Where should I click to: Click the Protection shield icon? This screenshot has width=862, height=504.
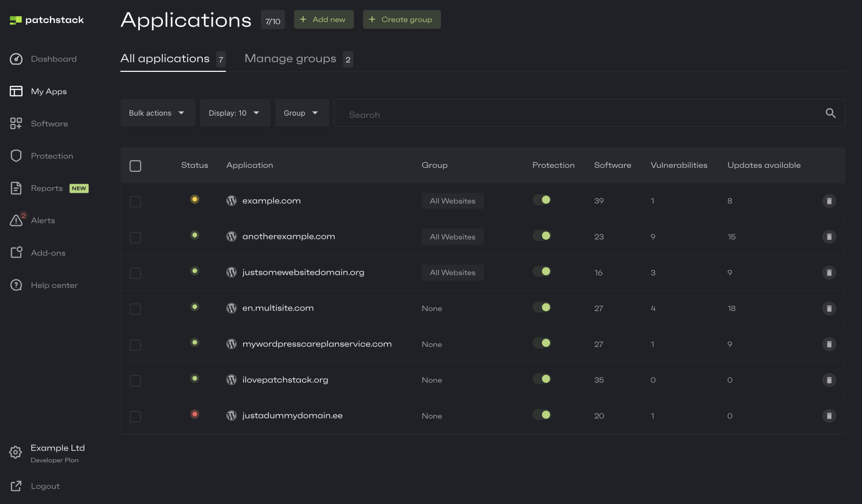tap(16, 156)
